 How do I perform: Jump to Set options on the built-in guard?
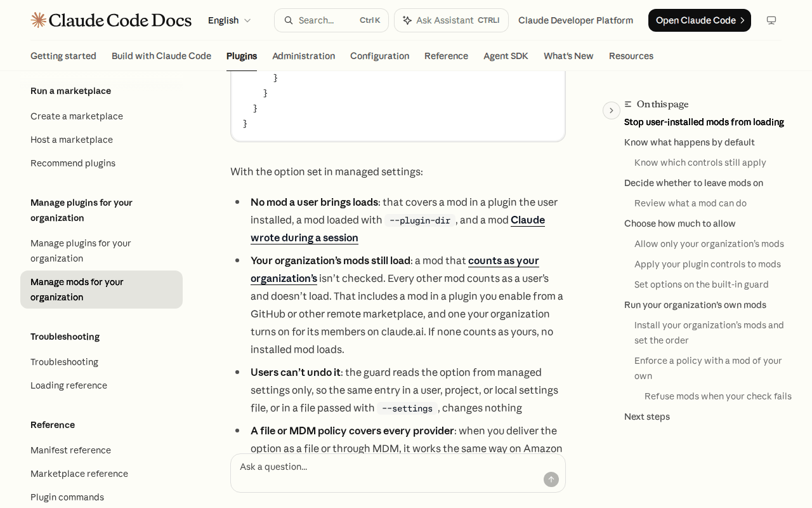[x=702, y=284]
